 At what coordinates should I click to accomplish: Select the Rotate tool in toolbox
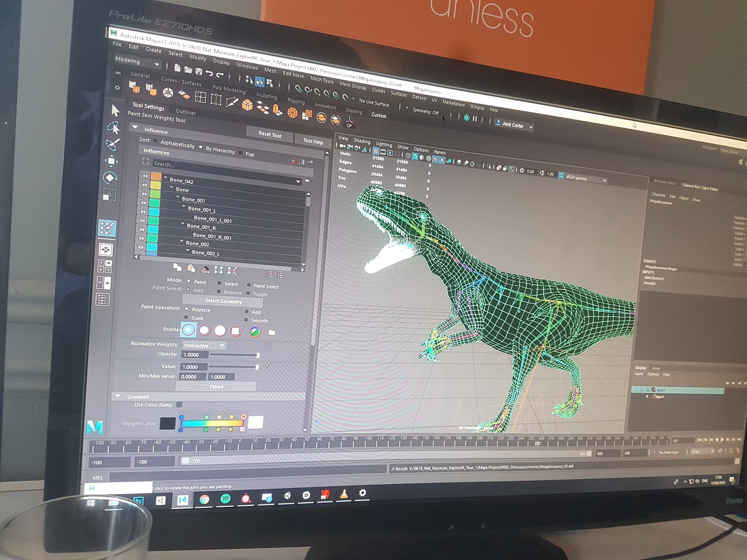click(110, 178)
